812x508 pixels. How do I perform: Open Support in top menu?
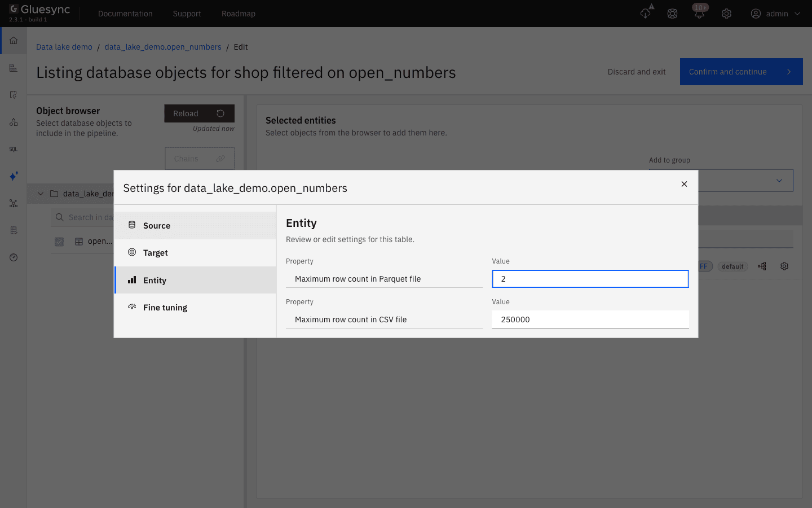[x=187, y=14]
